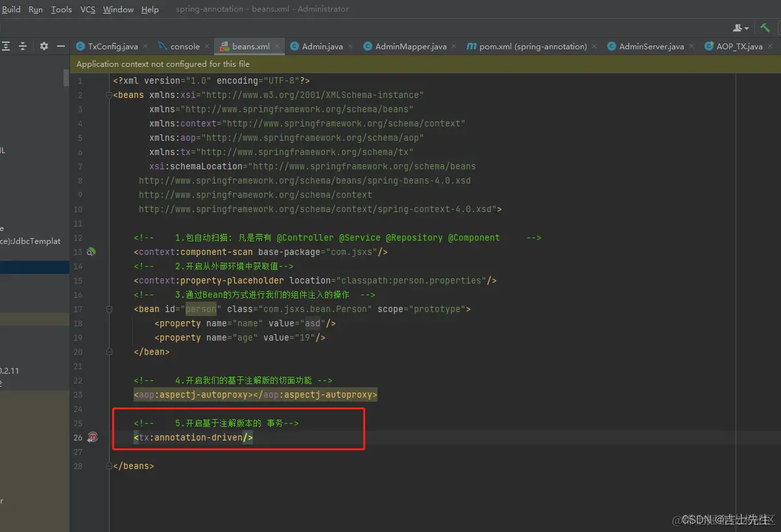Click 'Application context not configured' notification banner
The width and height of the screenshot is (781, 532).
425,64
